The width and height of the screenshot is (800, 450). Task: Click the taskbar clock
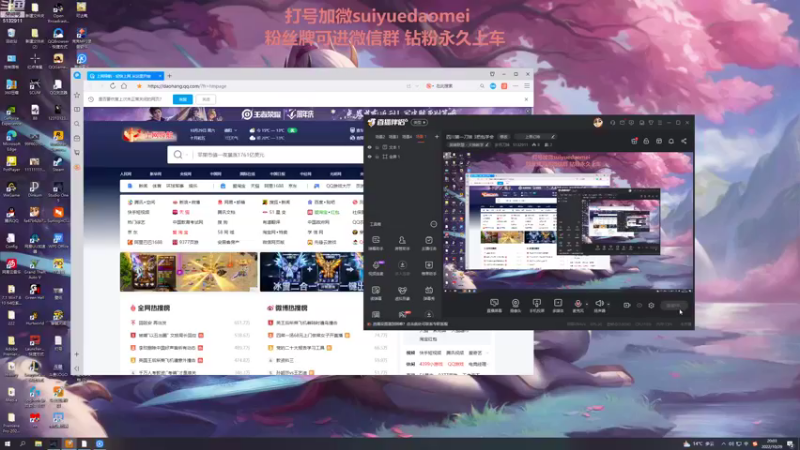click(x=772, y=443)
